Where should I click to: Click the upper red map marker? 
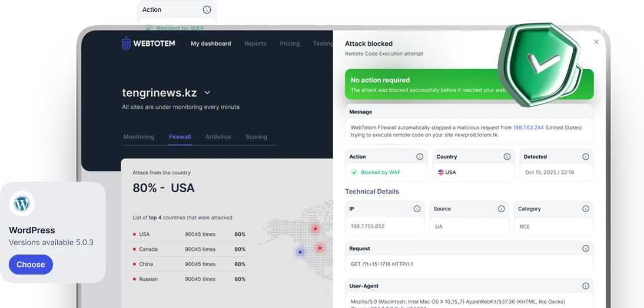[316, 229]
